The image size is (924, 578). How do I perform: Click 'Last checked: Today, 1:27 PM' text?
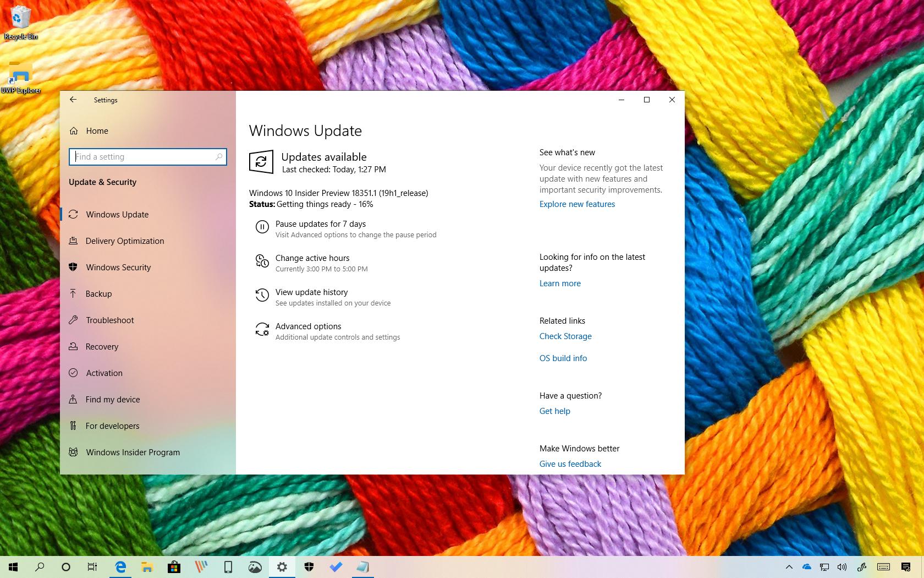(x=334, y=170)
